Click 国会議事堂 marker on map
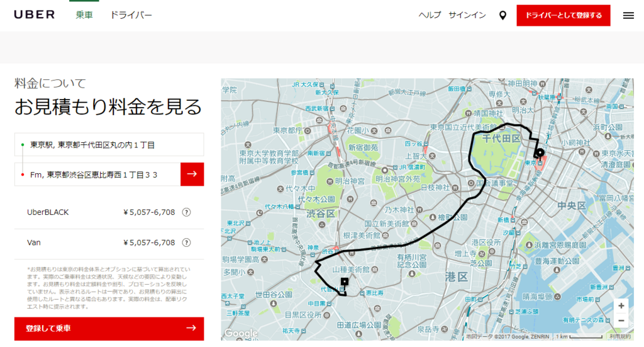644x347 pixels. [471, 183]
